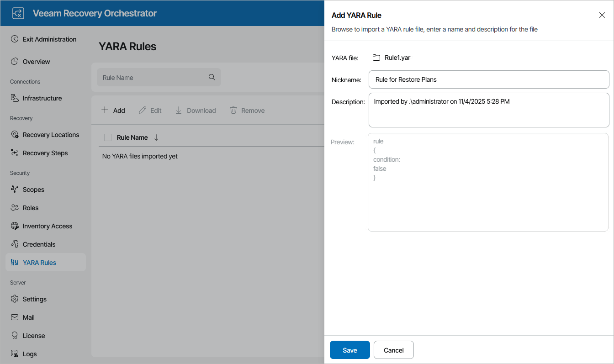The image size is (614, 364).
Task: Sort by the Rule Name arrow
Action: click(156, 137)
